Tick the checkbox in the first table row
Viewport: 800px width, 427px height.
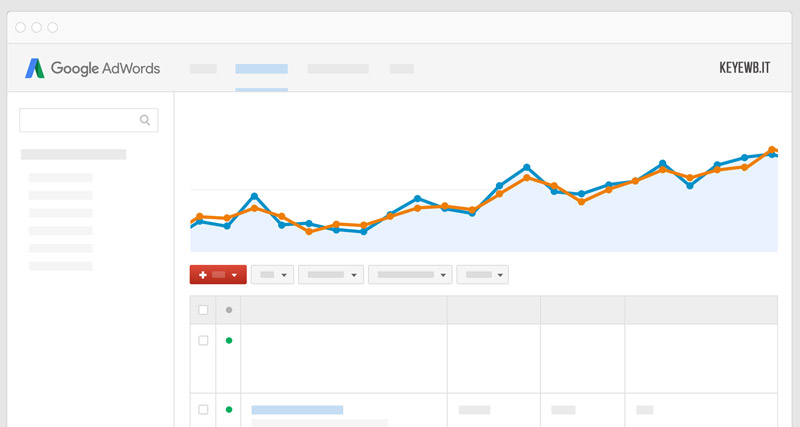click(203, 340)
